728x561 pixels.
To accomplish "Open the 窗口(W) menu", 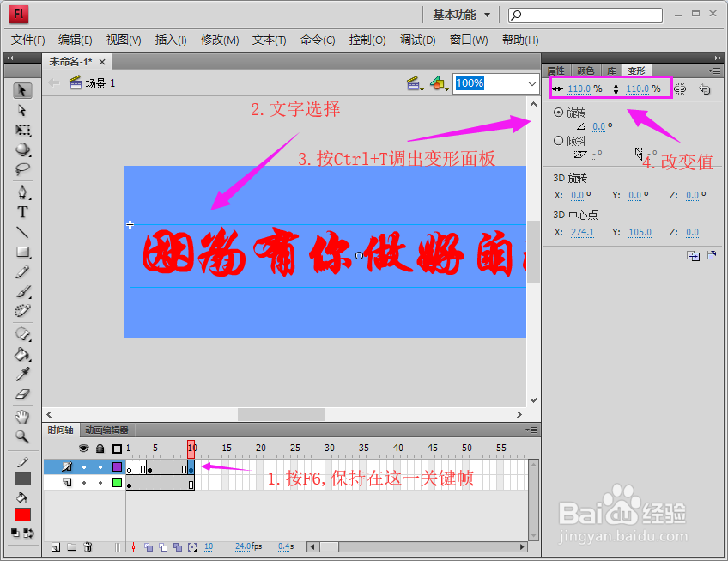I will (469, 40).
